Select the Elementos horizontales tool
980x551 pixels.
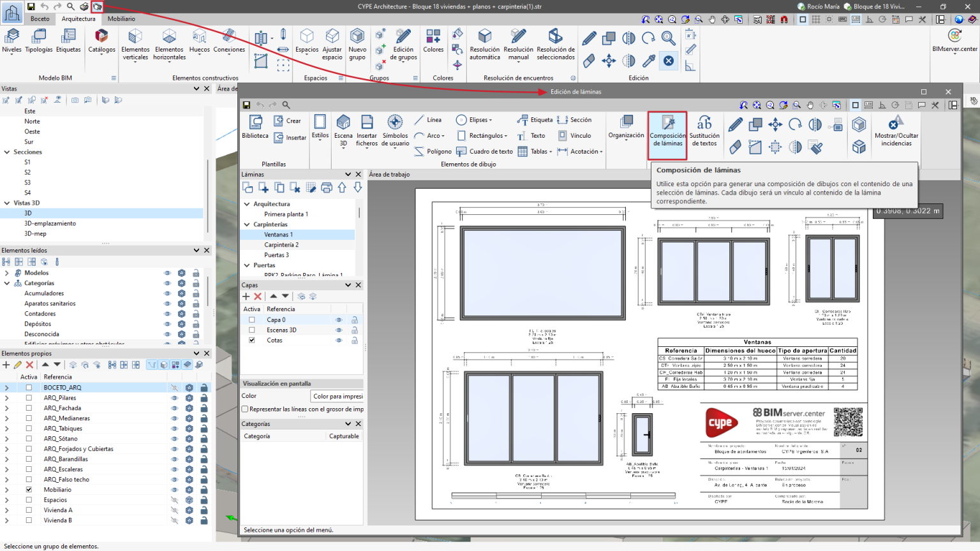click(169, 45)
